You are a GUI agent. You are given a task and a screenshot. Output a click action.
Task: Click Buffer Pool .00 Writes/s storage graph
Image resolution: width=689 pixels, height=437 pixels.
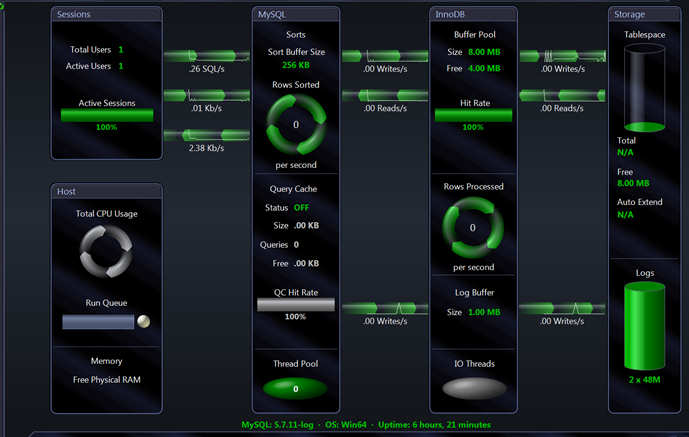click(562, 56)
